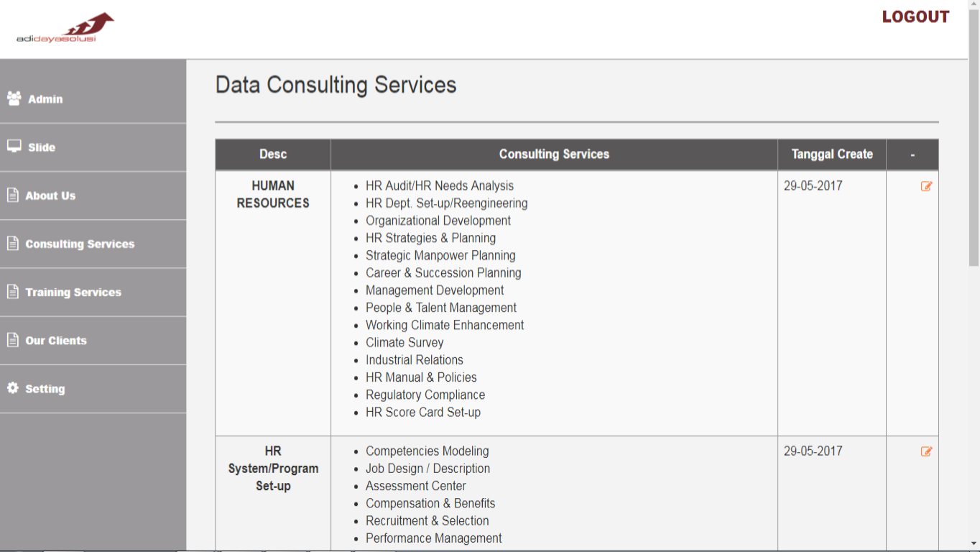Log out using the LOGOUT link

click(x=915, y=17)
